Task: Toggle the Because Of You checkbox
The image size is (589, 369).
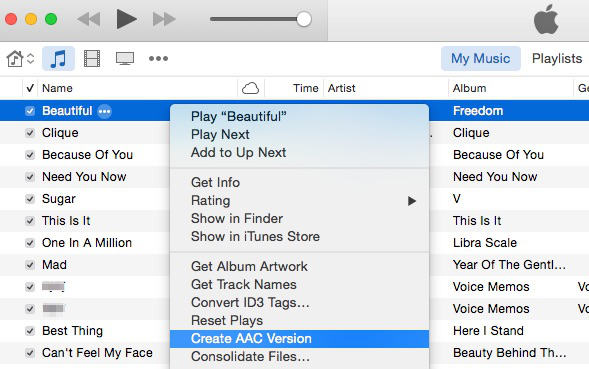Action: click(x=30, y=155)
